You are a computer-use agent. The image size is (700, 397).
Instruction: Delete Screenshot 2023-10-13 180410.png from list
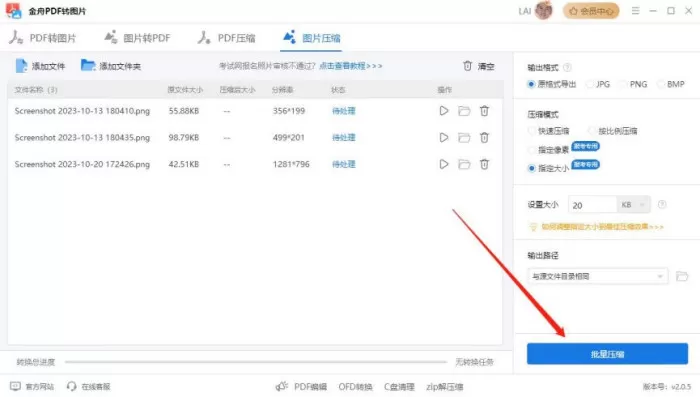tap(484, 111)
